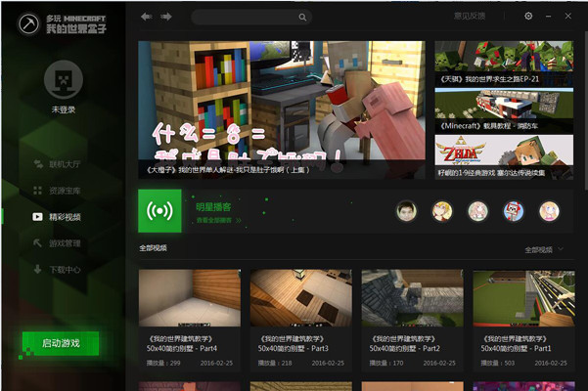588x391 pixels.
Task: Click the 意见反馈 feedback link
Action: (470, 16)
